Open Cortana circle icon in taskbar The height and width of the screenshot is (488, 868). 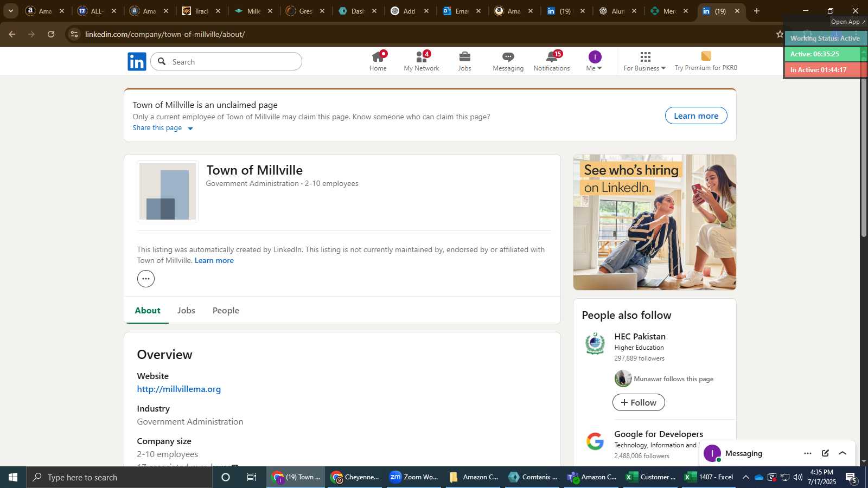(226, 477)
